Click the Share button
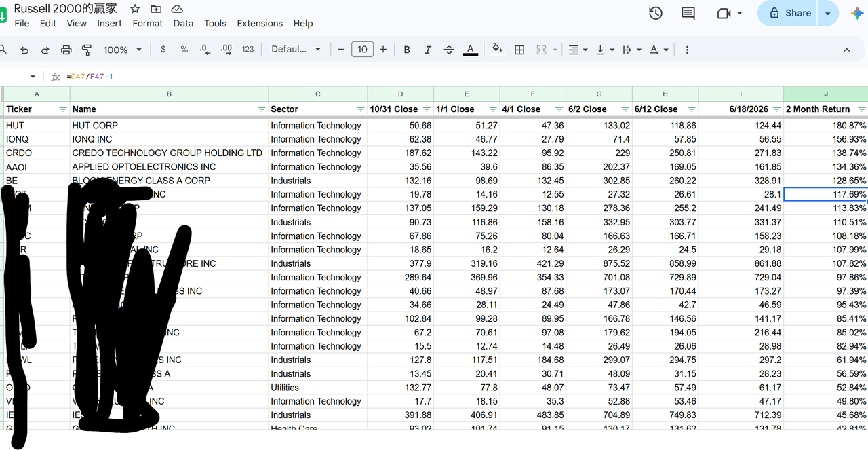The width and height of the screenshot is (868, 450). tap(789, 13)
